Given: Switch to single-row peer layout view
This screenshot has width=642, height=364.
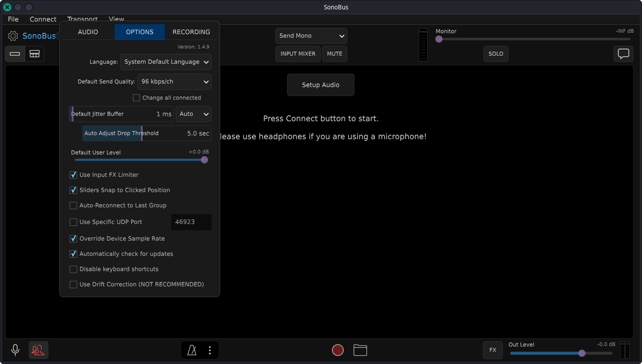Looking at the screenshot, I should (15, 54).
